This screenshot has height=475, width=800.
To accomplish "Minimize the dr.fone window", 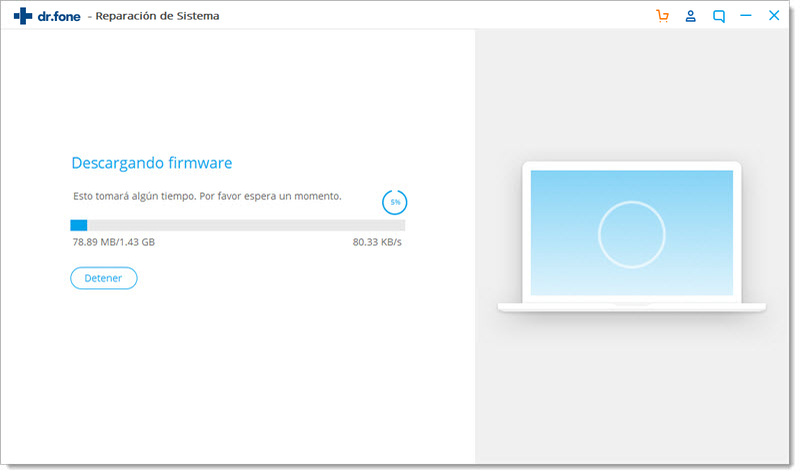I will (745, 16).
